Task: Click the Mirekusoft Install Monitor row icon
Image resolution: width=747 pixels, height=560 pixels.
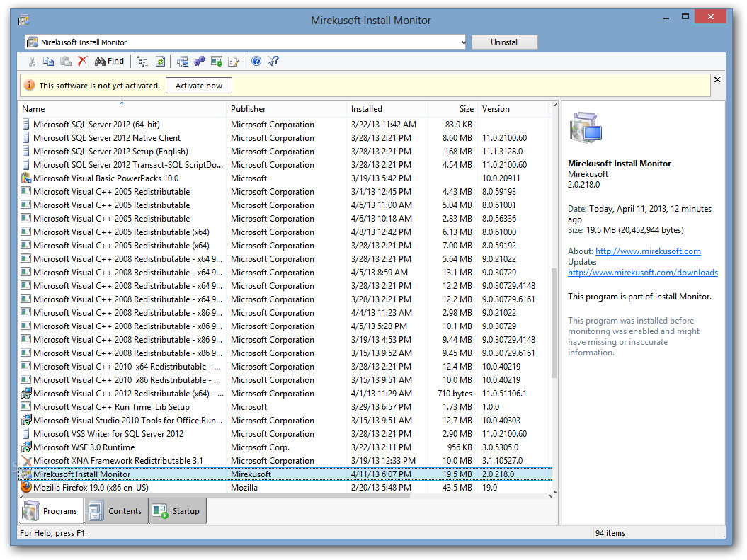Action: [25, 474]
